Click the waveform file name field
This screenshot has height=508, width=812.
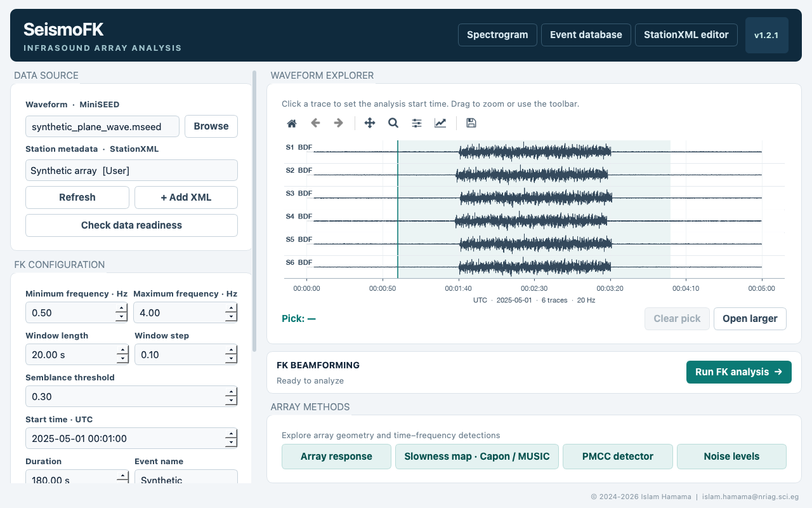point(102,126)
